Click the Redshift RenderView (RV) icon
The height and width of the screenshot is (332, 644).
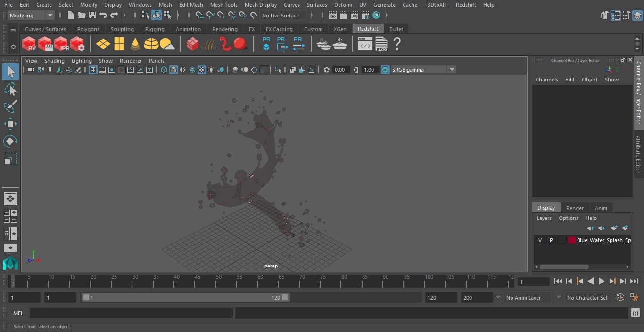pyautogui.click(x=29, y=44)
